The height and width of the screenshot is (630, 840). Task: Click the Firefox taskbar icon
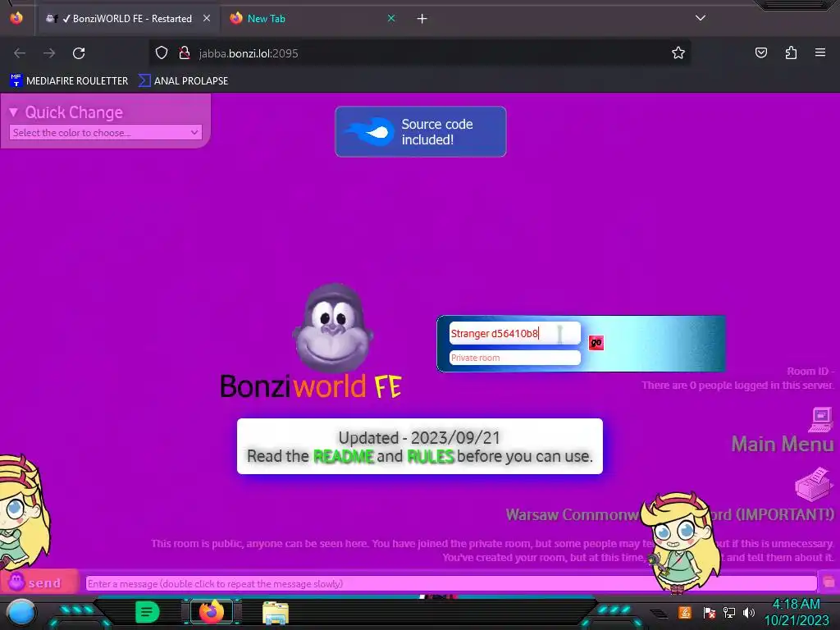212,612
